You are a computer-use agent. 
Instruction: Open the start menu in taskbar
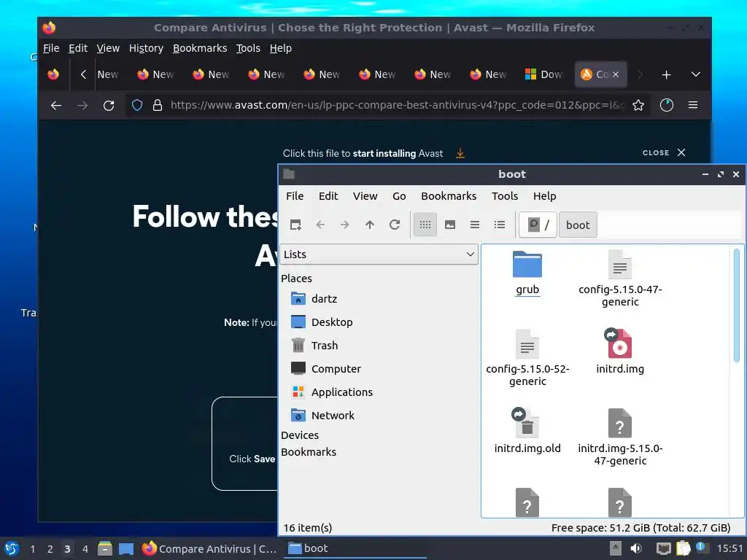(12, 548)
